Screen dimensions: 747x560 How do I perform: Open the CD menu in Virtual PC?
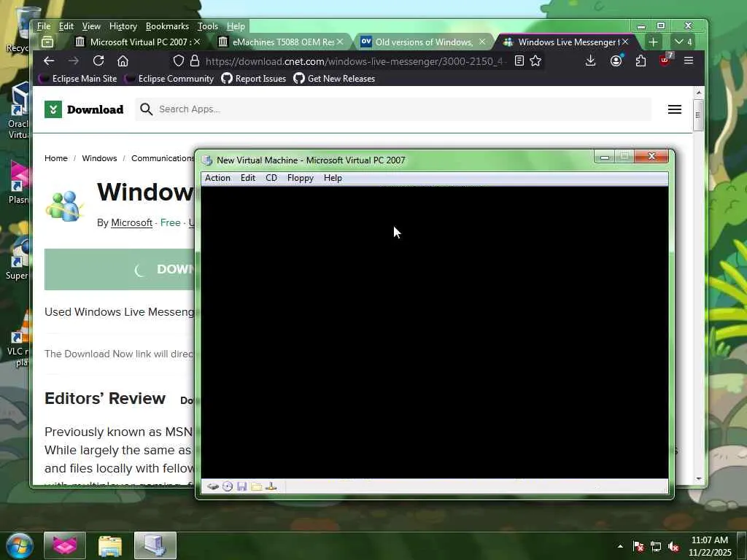(271, 178)
